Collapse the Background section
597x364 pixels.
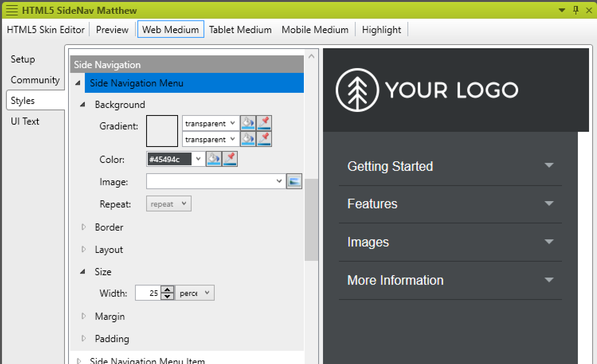point(82,104)
